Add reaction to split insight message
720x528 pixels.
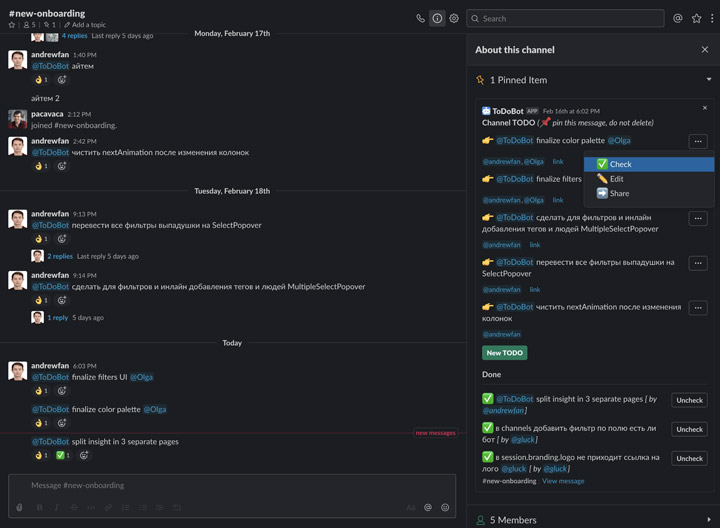pyautogui.click(x=84, y=455)
